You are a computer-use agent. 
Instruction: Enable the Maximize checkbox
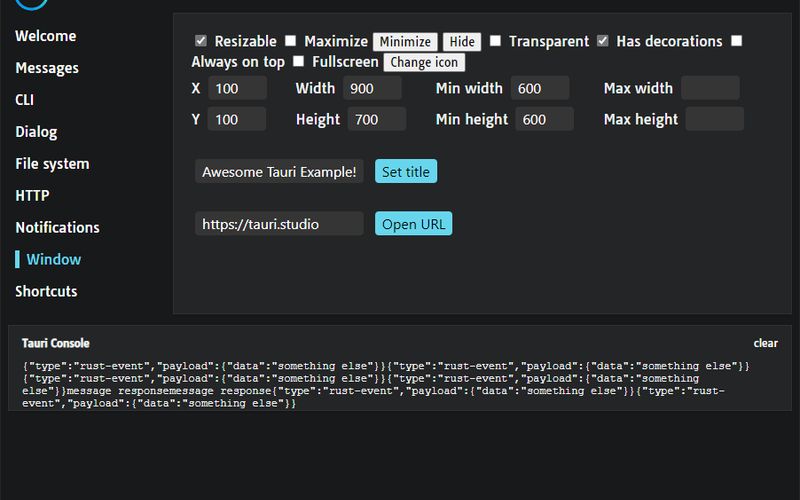coord(290,41)
